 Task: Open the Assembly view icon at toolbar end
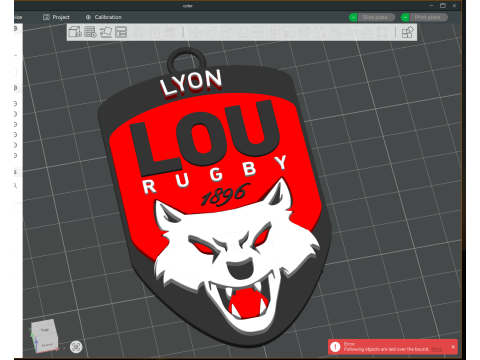(x=407, y=32)
